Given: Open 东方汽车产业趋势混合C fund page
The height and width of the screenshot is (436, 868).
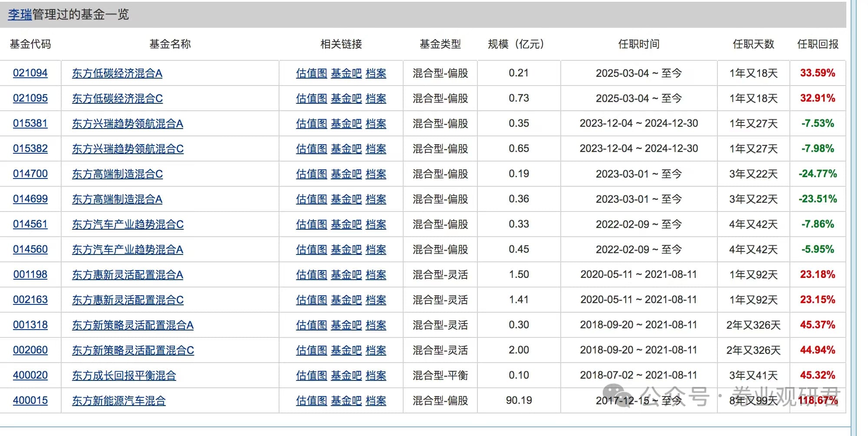Looking at the screenshot, I should (x=128, y=225).
